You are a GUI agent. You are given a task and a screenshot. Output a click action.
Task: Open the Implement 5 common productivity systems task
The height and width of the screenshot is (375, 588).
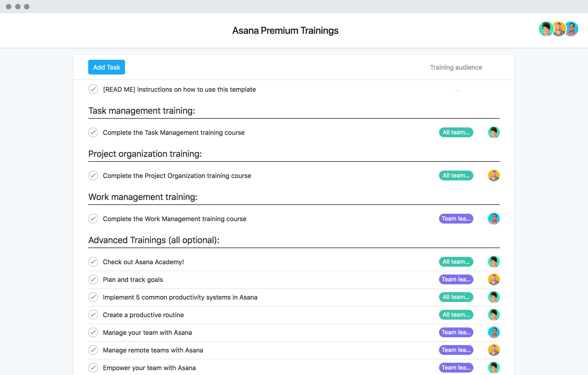click(180, 297)
